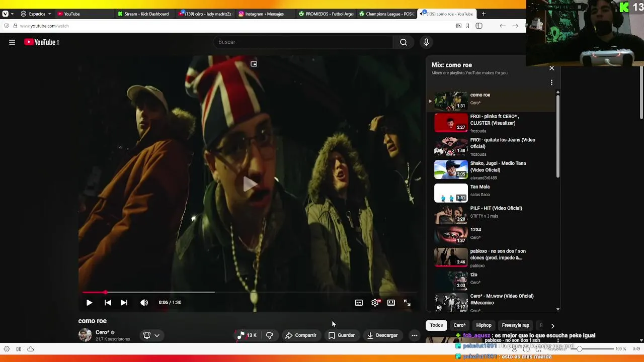Expand the Espacios workspaces dropdown
The width and height of the screenshot is (644, 362).
(x=36, y=14)
